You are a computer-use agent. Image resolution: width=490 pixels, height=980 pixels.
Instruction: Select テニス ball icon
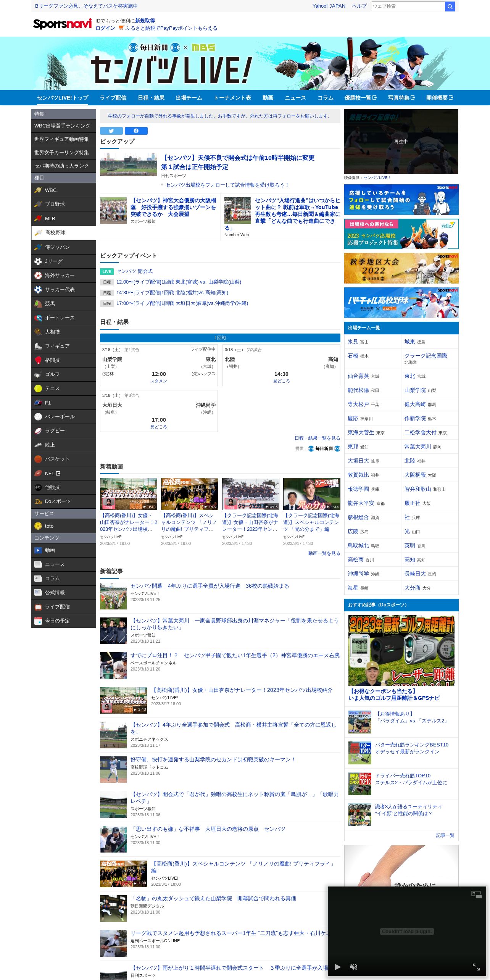pos(38,388)
